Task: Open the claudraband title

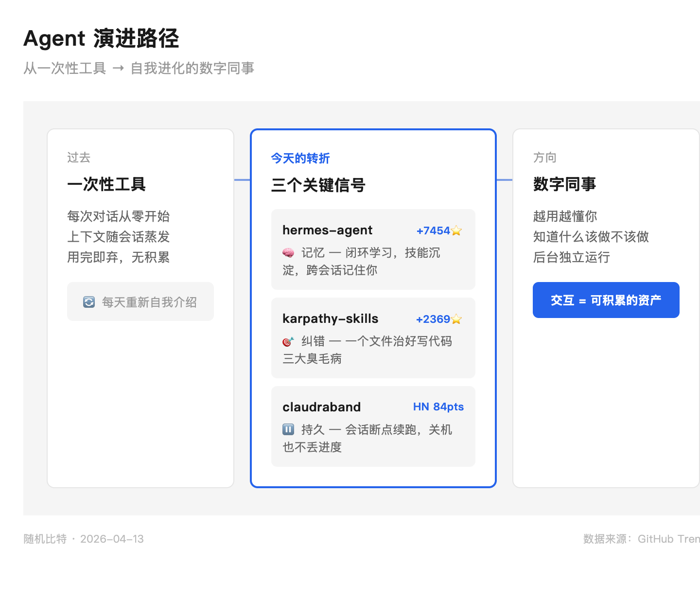Action: (322, 407)
